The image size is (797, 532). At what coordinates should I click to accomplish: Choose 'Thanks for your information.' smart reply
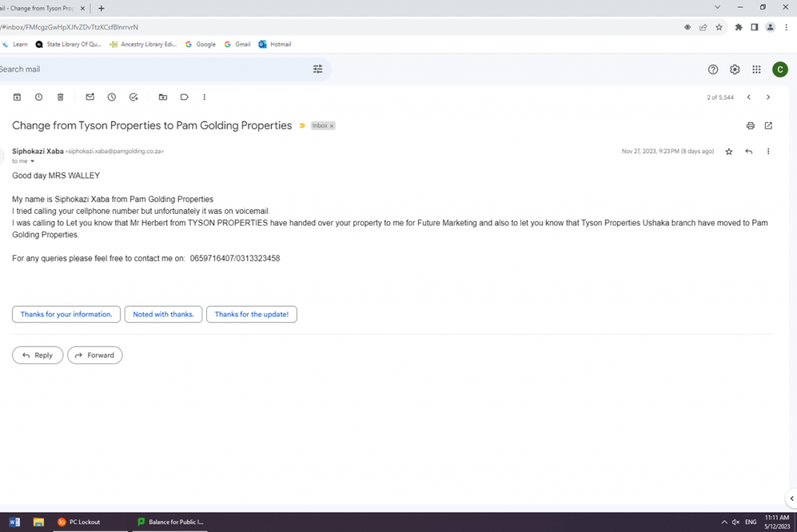(x=66, y=314)
